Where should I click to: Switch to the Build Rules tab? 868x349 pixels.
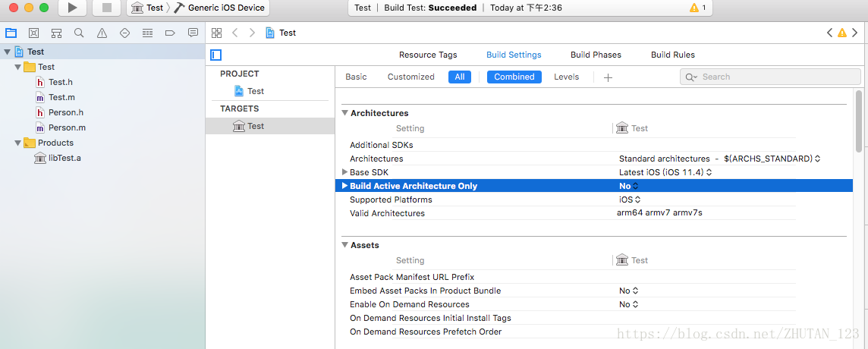[x=672, y=55]
